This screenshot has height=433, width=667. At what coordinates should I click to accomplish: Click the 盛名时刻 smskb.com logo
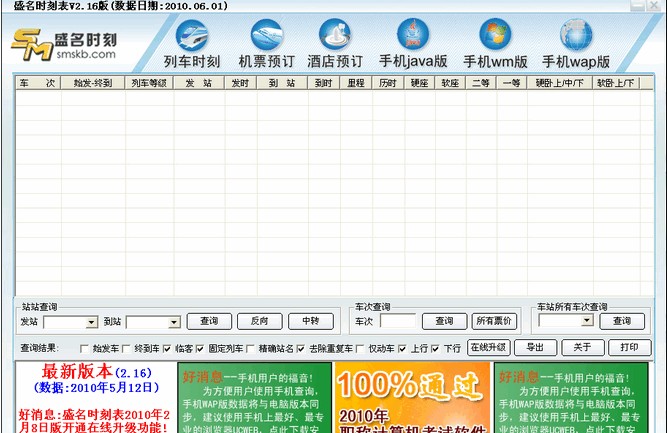pos(64,46)
